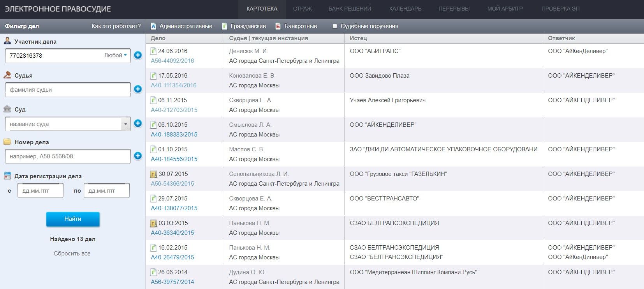Click the 'с' start date field

[40, 191]
